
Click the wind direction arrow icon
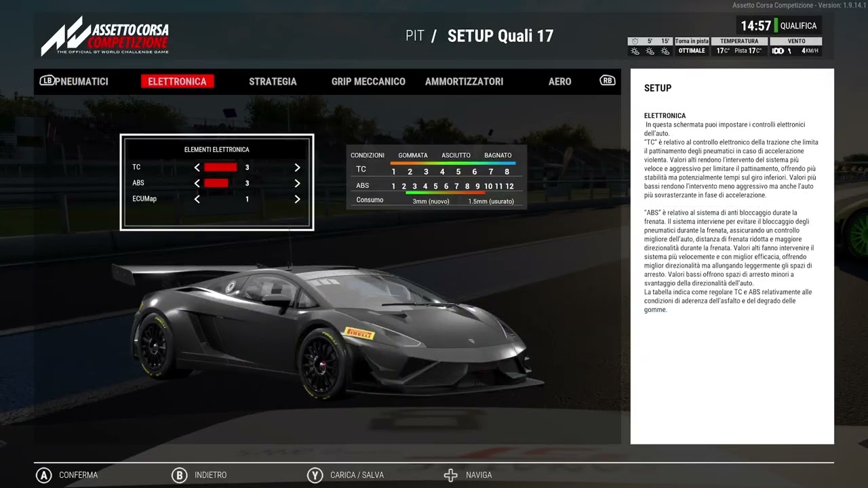[789, 51]
